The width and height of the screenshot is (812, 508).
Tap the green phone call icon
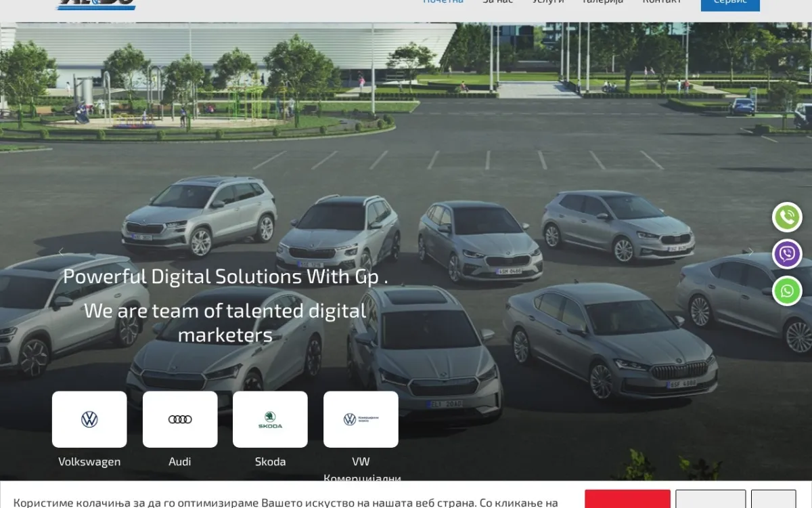click(x=787, y=217)
